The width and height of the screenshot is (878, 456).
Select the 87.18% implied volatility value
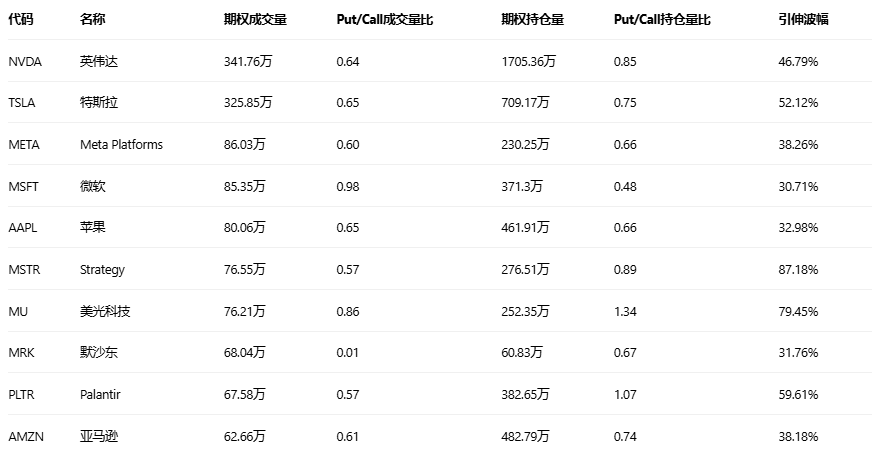798,270
